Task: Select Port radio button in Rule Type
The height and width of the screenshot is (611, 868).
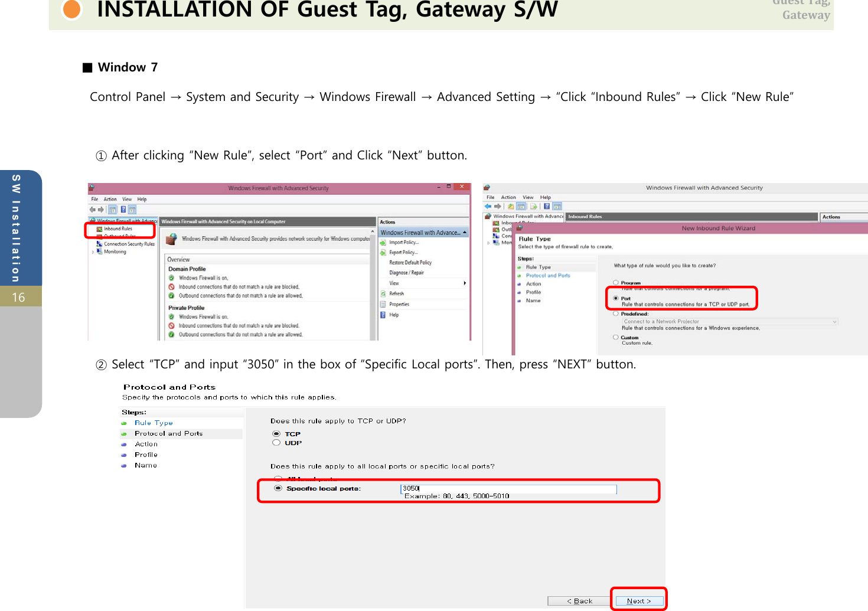Action: pos(616,298)
